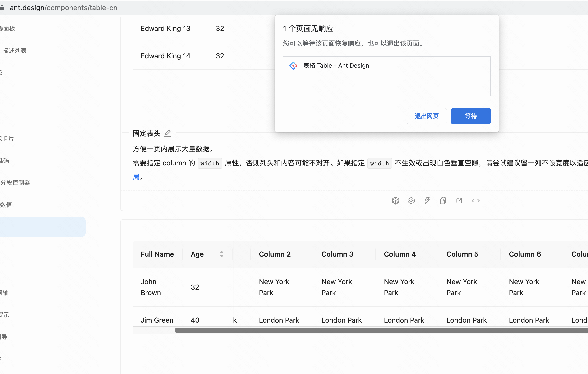Click the blue 局 link text
Screen dimensions: 588x374
pyautogui.click(x=136, y=177)
